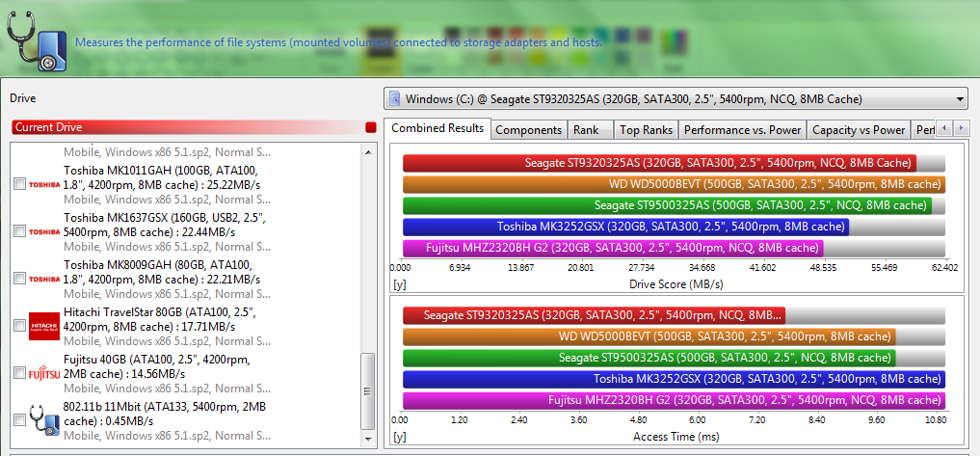Click the Toshiba logo beside MK1011GAH

[44, 184]
